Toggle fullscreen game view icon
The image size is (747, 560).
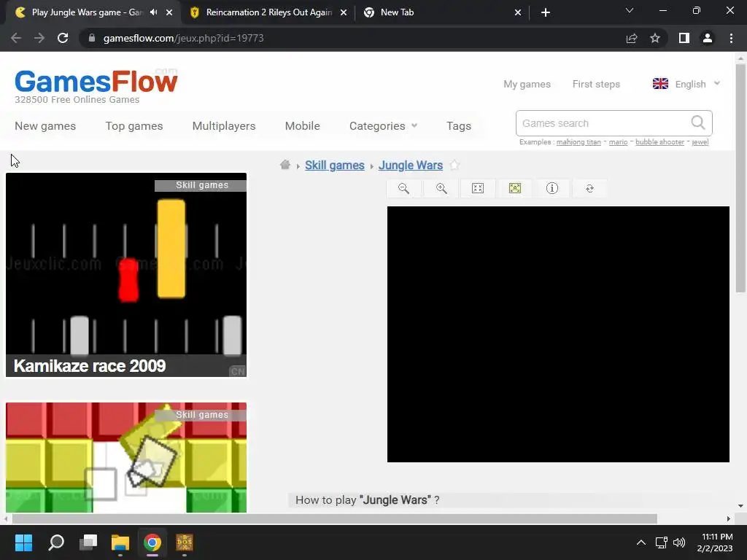pos(478,189)
